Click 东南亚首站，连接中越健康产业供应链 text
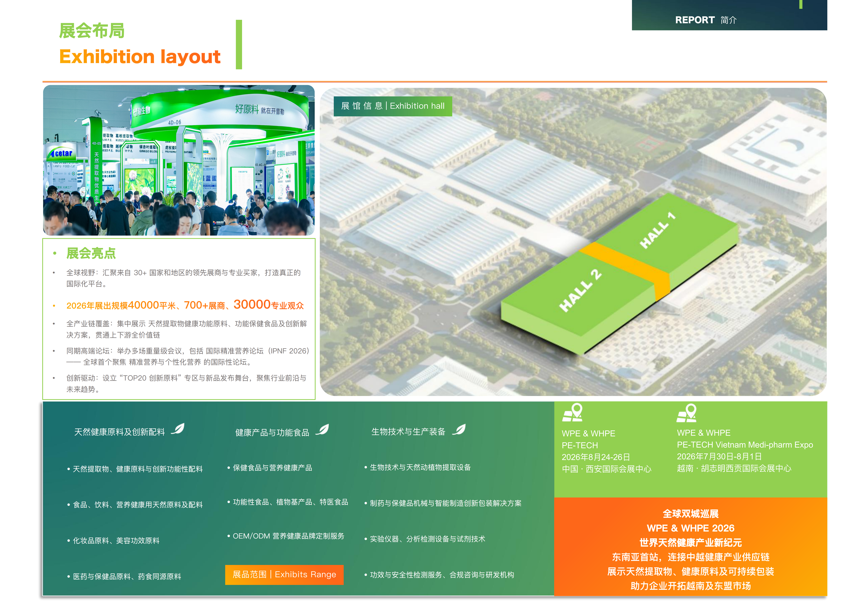 tap(691, 557)
